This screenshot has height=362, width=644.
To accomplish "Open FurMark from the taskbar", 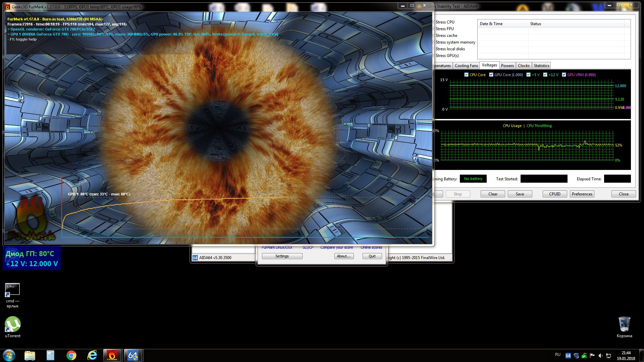I will 112,355.
